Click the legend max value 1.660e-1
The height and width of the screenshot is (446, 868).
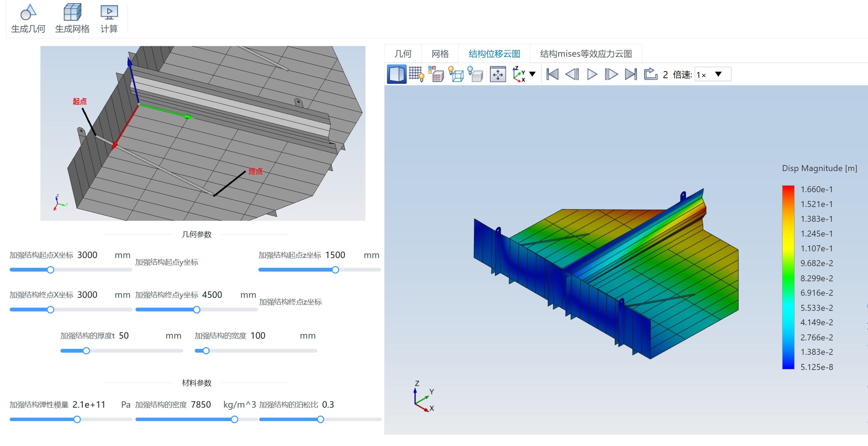tap(817, 189)
